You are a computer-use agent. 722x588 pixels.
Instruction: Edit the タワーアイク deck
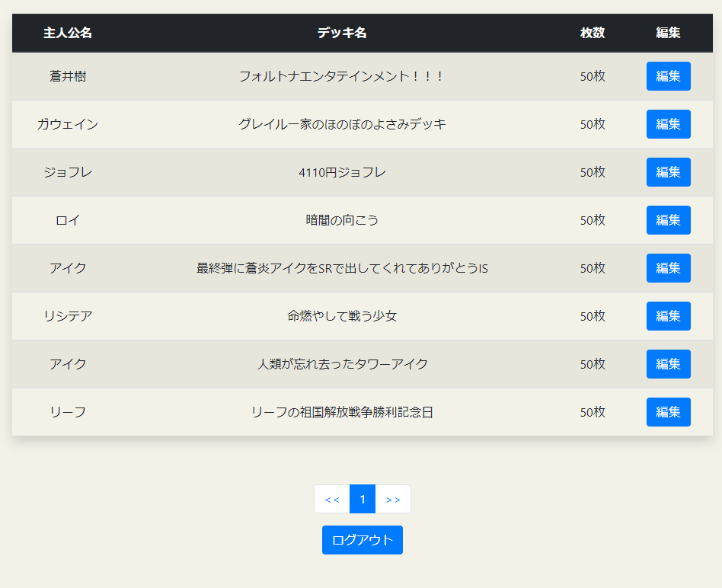[668, 364]
